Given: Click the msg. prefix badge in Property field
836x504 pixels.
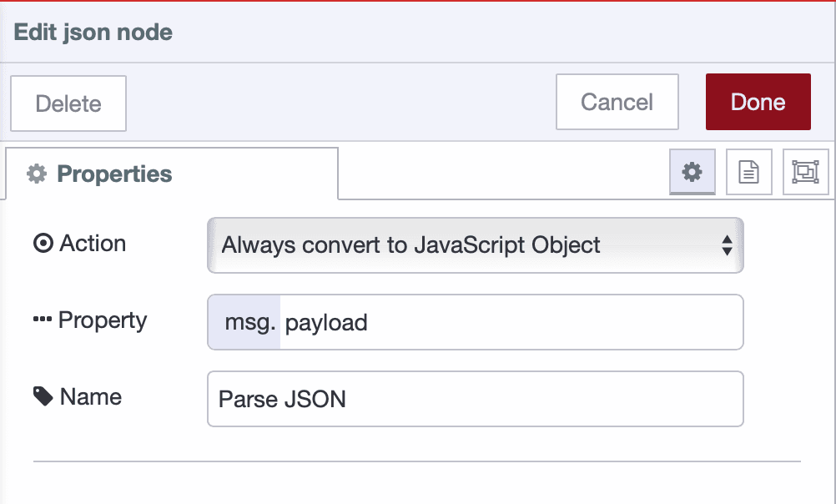Looking at the screenshot, I should pos(249,321).
